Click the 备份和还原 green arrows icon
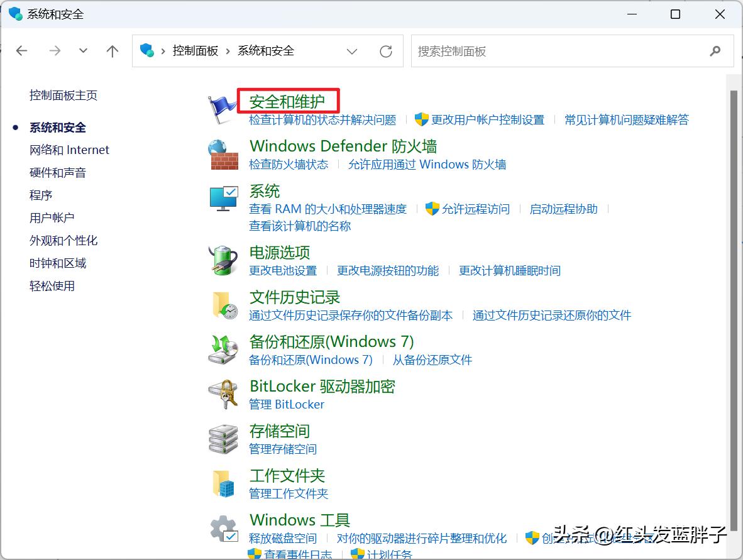This screenshot has width=743, height=560. coord(223,349)
